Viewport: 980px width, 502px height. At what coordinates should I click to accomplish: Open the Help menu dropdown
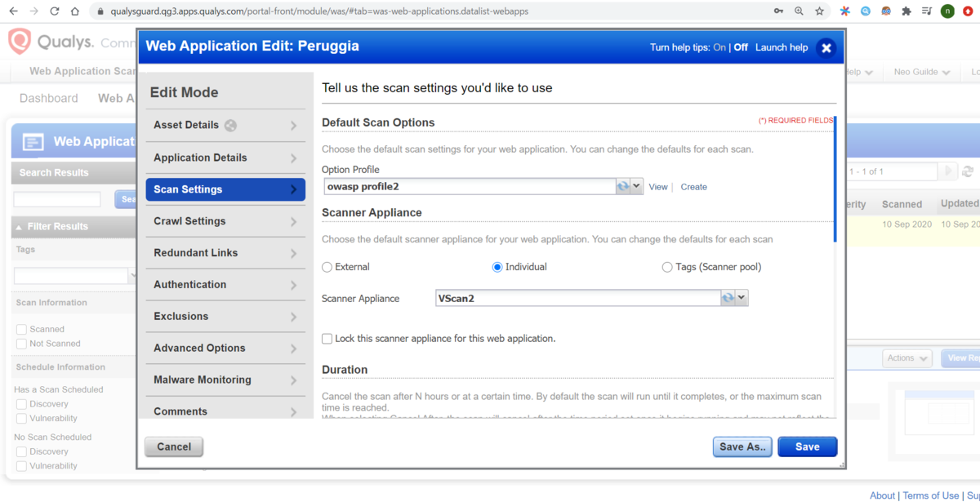pos(861,72)
